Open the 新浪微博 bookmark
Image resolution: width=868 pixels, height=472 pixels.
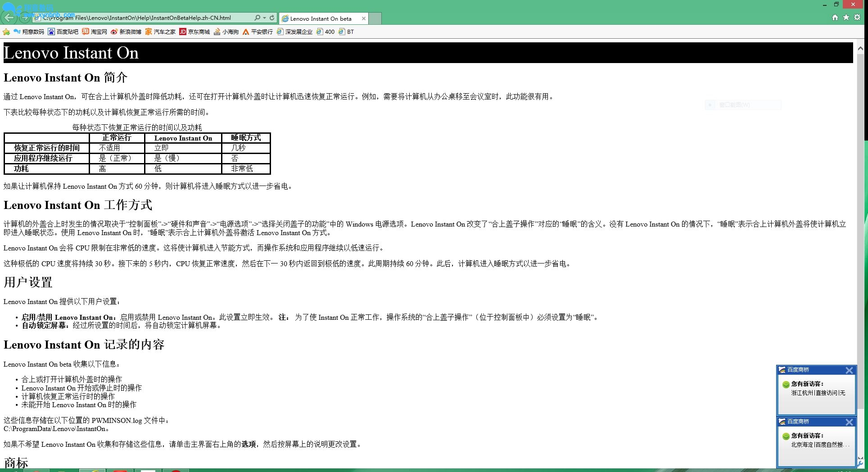tap(126, 32)
